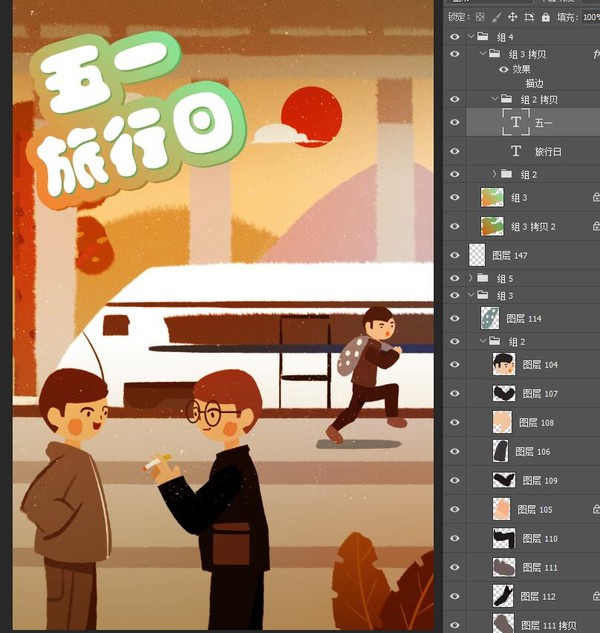Select layer name 图层 112

pyautogui.click(x=538, y=596)
